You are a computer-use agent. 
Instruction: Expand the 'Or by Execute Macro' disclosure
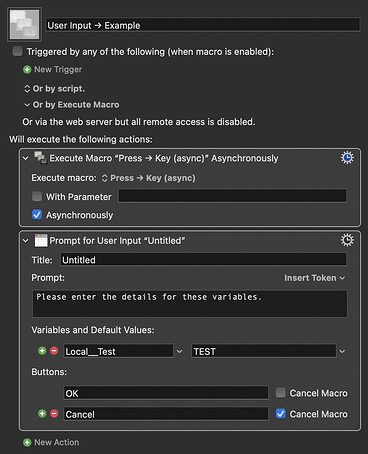(27, 105)
